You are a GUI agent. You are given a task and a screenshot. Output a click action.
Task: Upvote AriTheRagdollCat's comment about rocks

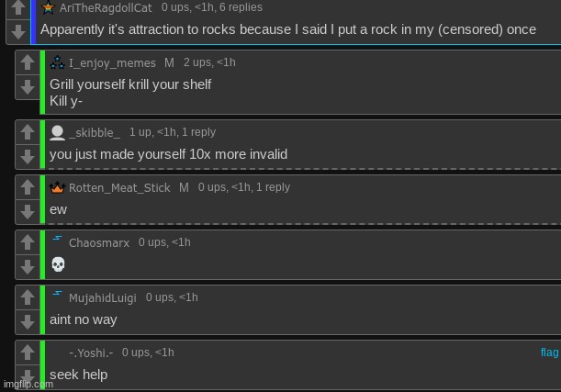tap(18, 7)
